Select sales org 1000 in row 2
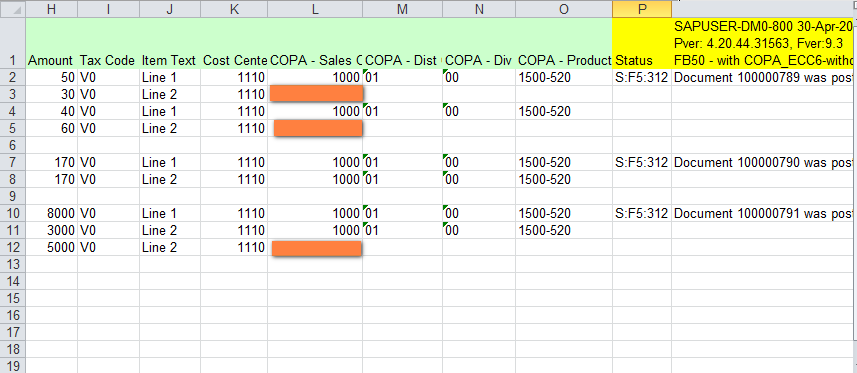Screen dimensions: 857x373 point(315,78)
